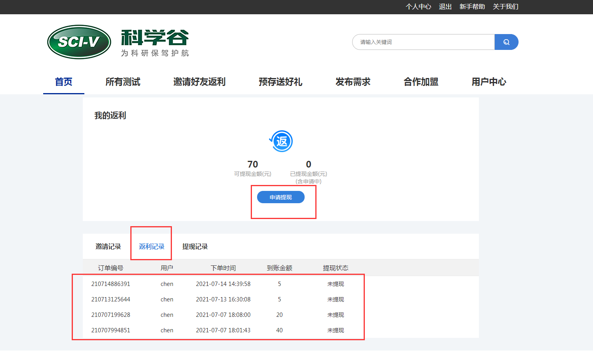Open 预存送好礼 navigation item

(280, 82)
